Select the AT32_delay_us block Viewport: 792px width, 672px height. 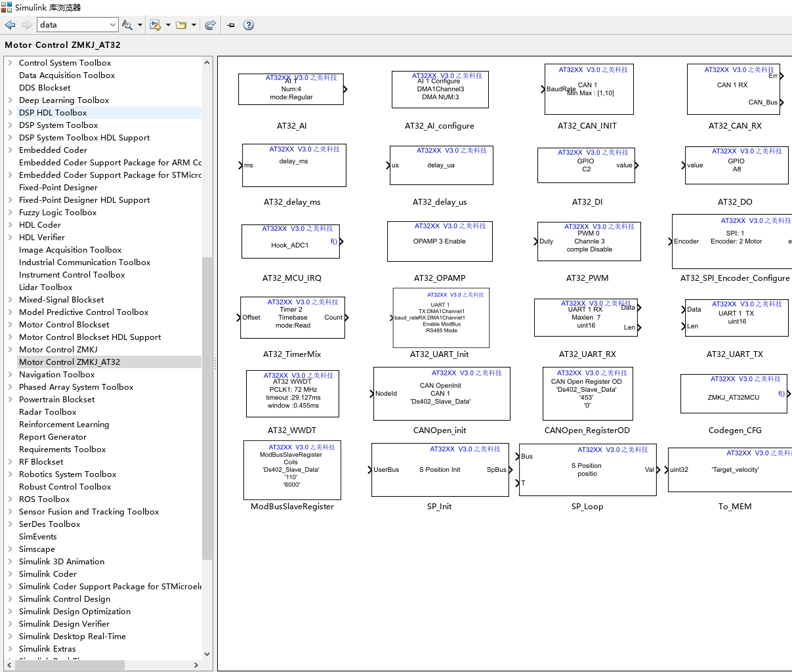coord(441,165)
